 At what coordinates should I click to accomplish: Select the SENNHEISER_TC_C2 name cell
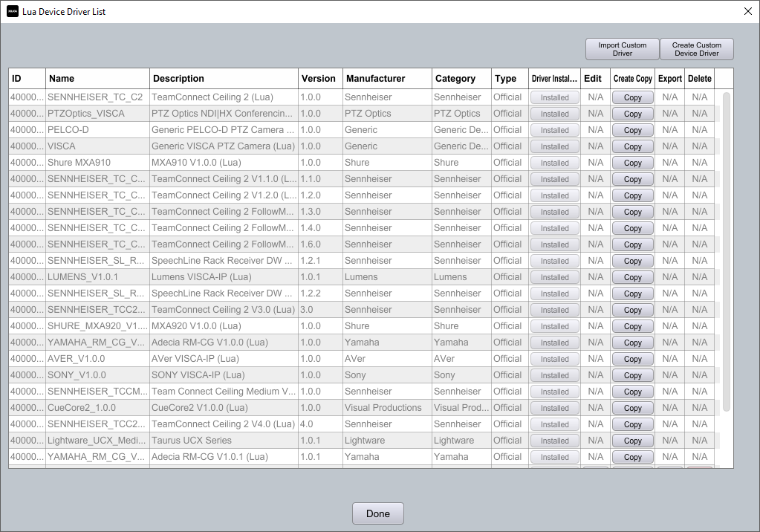[98, 97]
